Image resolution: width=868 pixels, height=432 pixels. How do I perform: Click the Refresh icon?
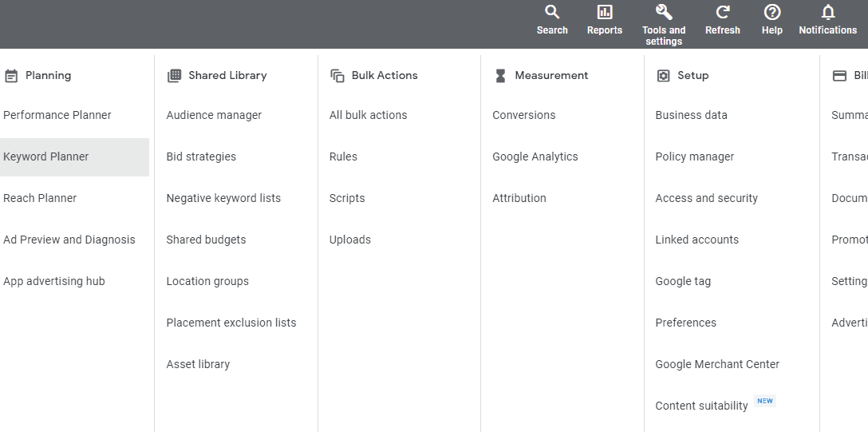tap(723, 12)
